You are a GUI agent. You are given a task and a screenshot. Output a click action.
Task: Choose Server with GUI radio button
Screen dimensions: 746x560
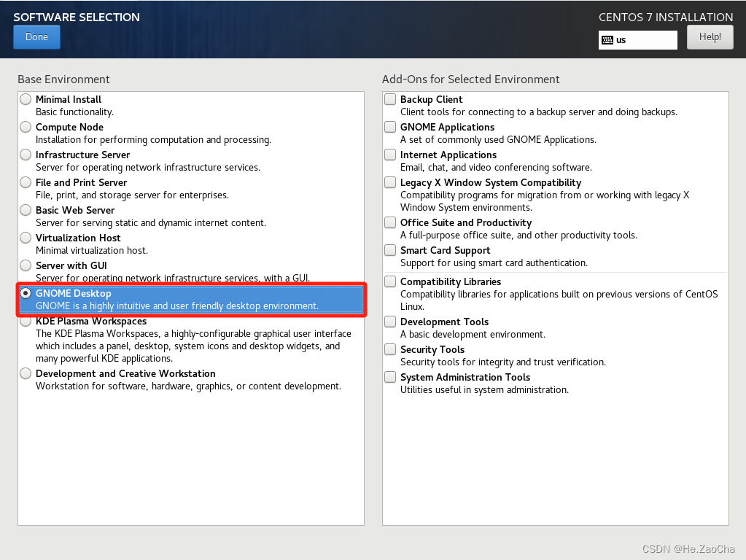pos(26,265)
